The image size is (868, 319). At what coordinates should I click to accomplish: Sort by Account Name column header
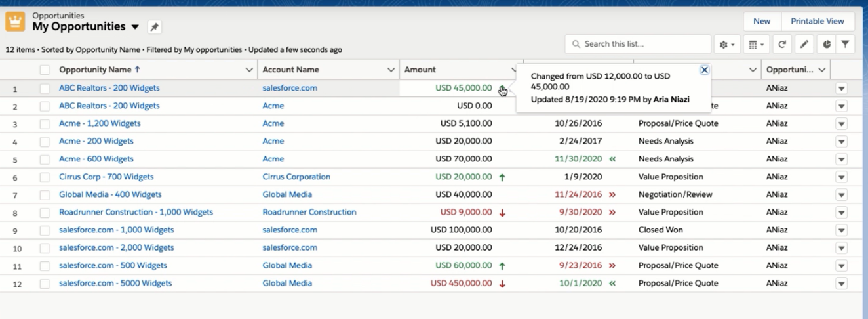coord(291,70)
